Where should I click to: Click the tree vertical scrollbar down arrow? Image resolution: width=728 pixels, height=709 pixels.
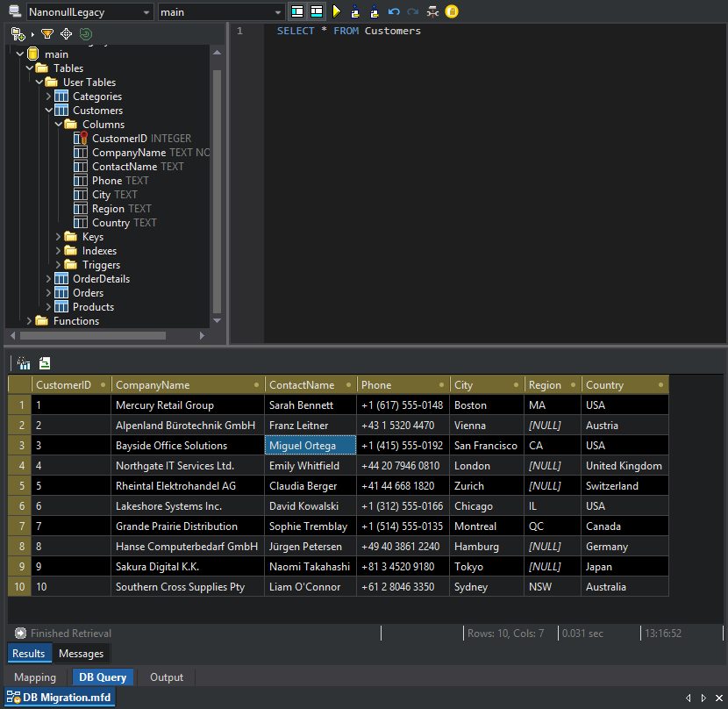[217, 320]
